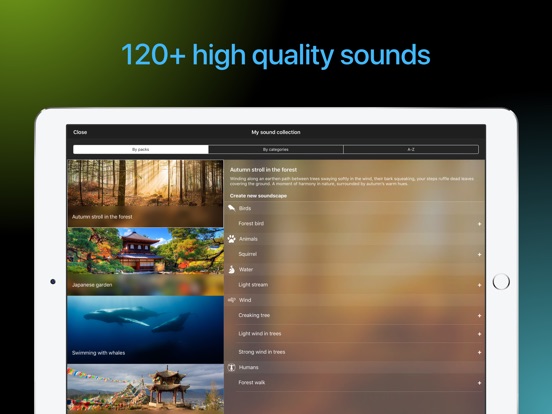Click the Animals category paw icon
Image resolution: width=552 pixels, height=414 pixels.
pyautogui.click(x=231, y=239)
